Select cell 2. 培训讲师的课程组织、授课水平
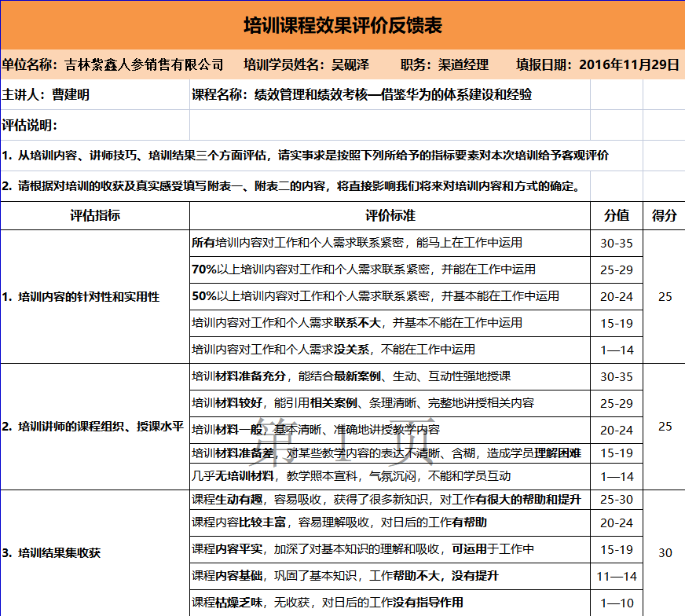 point(95,427)
